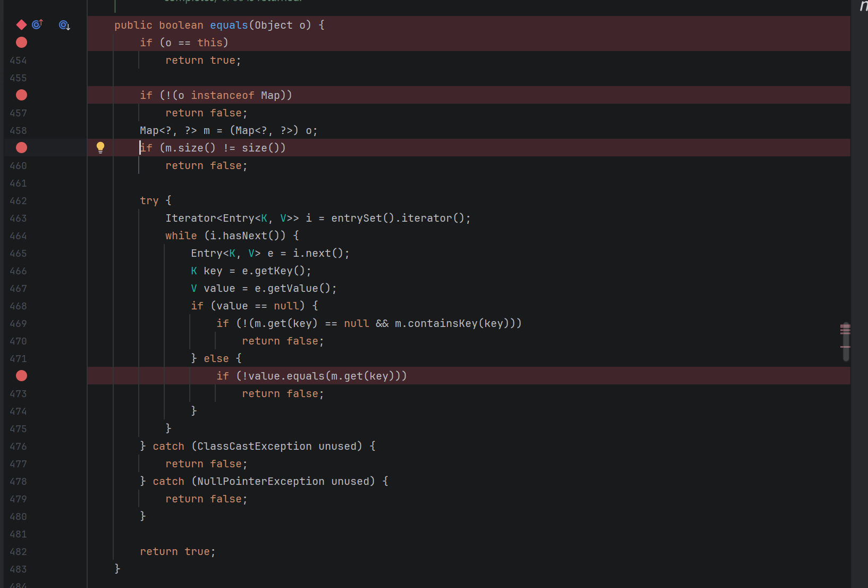Remove breakpoint on the 'if (o == this)' line

[x=21, y=42]
